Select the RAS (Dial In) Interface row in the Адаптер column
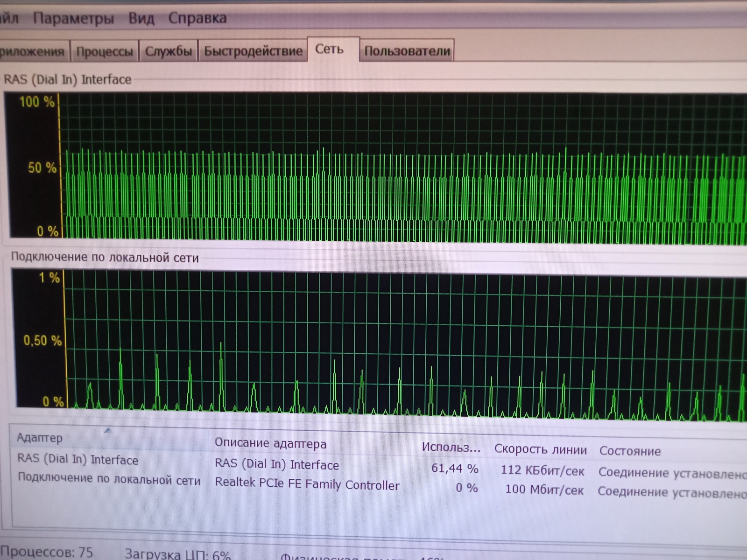The image size is (747, 560). (x=78, y=460)
